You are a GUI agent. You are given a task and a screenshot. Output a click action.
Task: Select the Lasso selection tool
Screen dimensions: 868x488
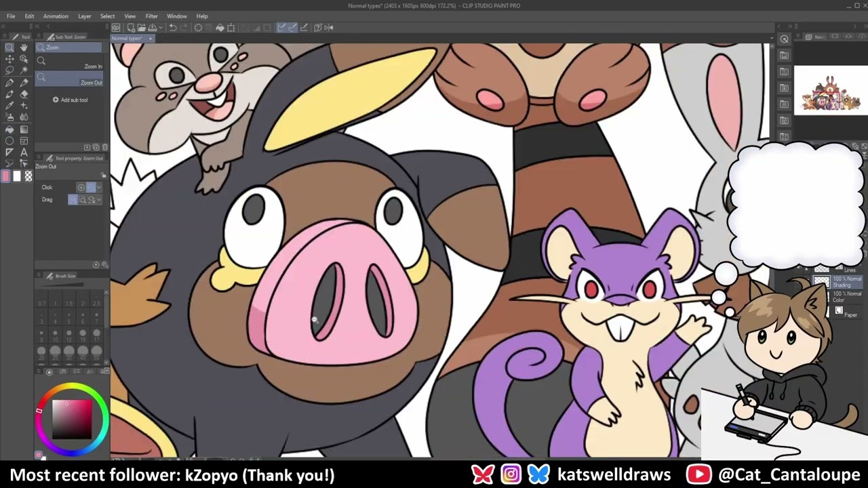coord(9,70)
